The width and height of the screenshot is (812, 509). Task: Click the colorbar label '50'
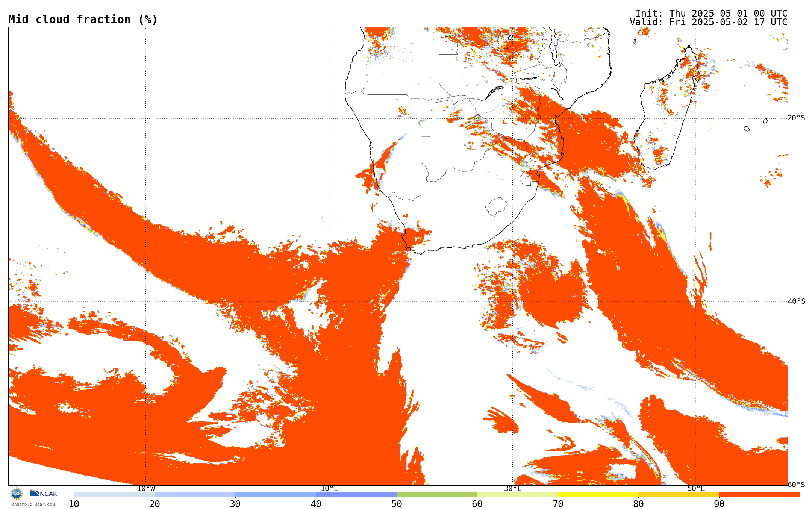(397, 504)
